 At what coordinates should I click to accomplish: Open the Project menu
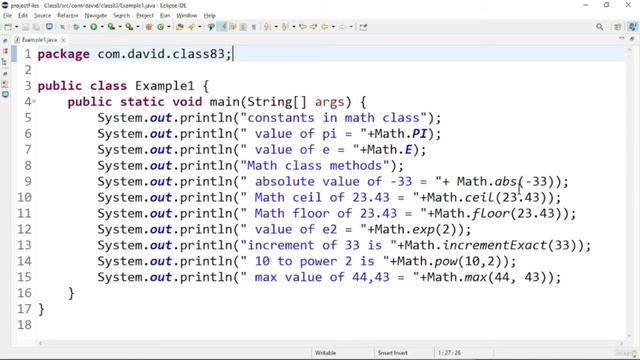145,16
